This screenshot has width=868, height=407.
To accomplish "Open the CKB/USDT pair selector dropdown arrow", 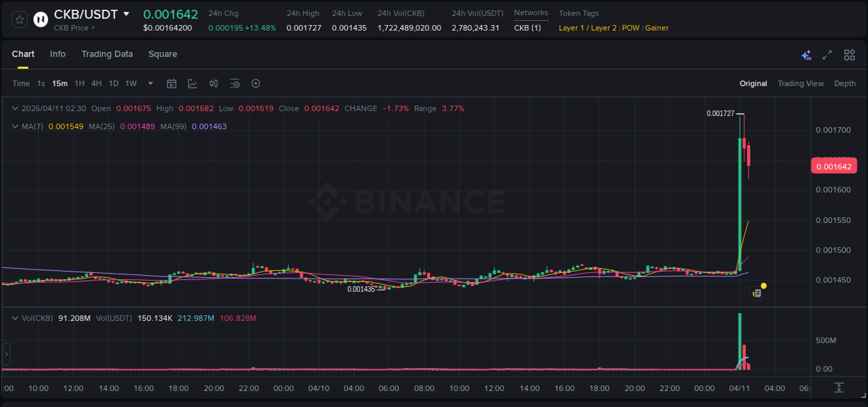I will click(x=126, y=14).
